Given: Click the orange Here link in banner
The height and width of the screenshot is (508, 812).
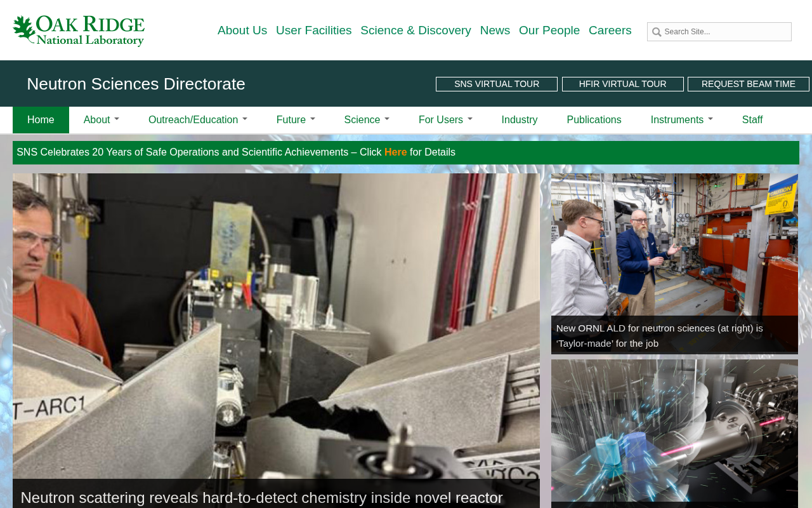Looking at the screenshot, I should (x=396, y=152).
